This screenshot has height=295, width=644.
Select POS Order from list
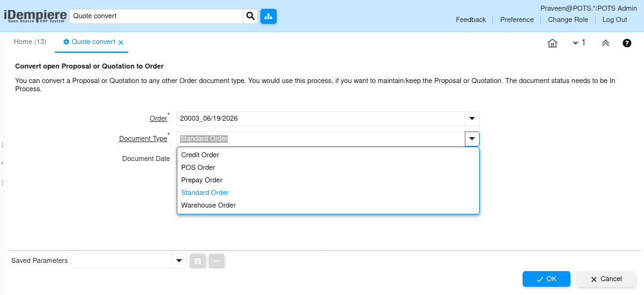[328, 168]
